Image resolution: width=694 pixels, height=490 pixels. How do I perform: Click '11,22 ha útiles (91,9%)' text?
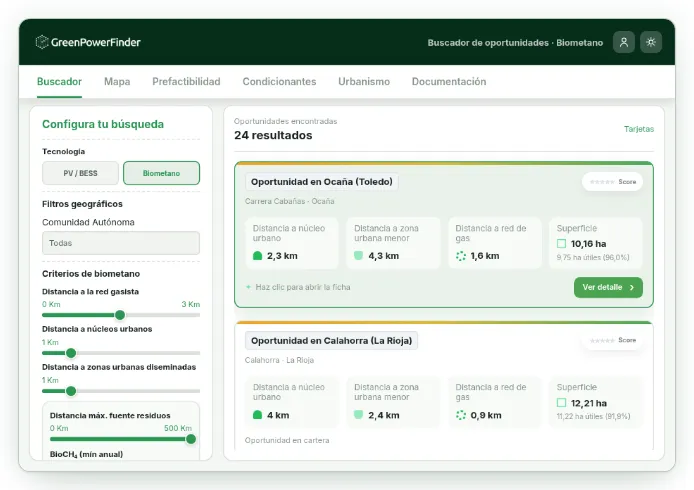[594, 416]
